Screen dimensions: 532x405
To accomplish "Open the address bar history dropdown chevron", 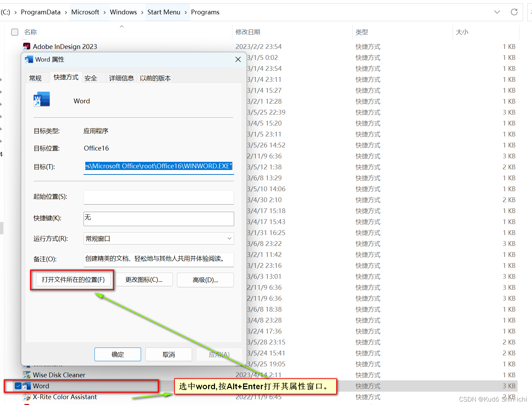I will [x=497, y=12].
